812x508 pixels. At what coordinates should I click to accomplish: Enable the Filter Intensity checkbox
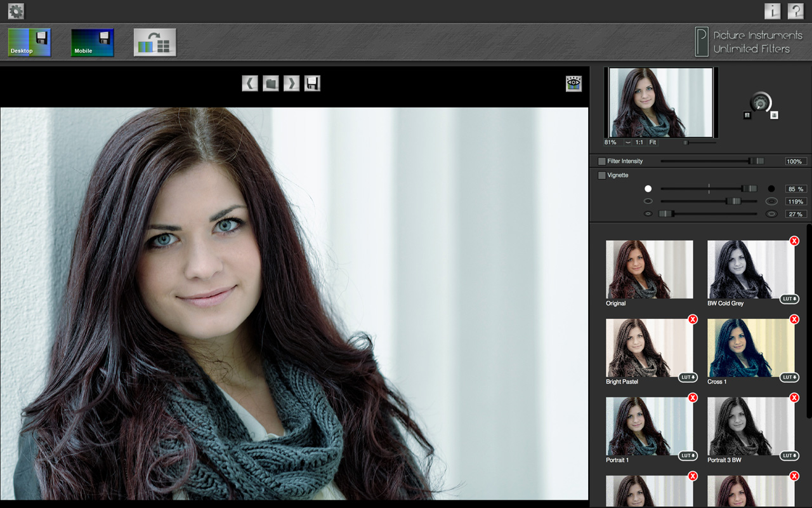pos(601,161)
